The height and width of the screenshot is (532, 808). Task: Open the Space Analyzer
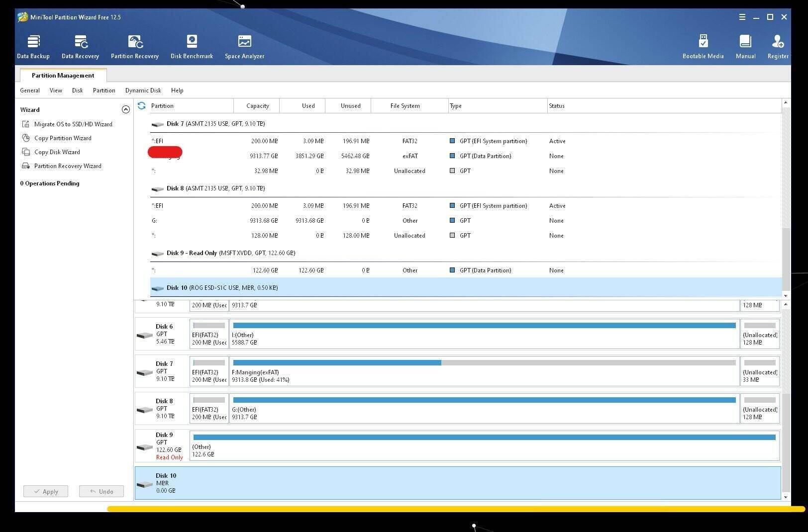[244, 47]
